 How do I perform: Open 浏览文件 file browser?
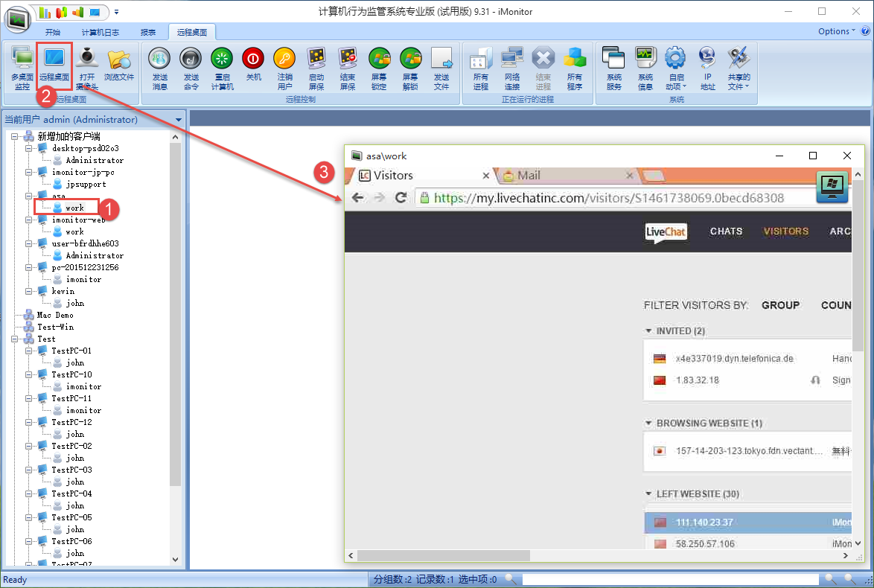[x=118, y=65]
